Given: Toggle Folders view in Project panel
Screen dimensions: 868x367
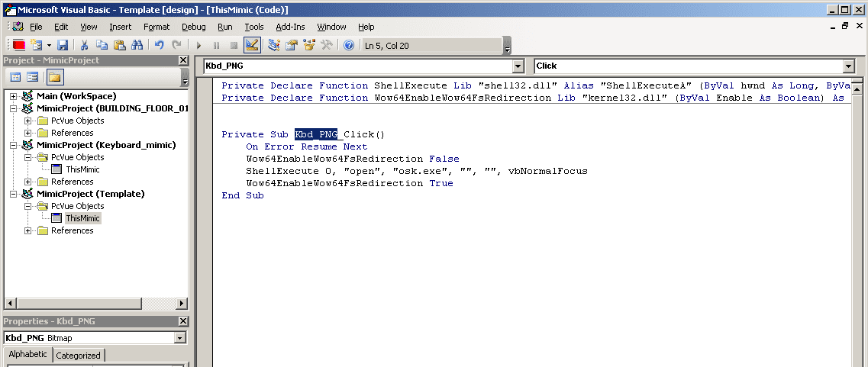Looking at the screenshot, I should click(x=54, y=77).
